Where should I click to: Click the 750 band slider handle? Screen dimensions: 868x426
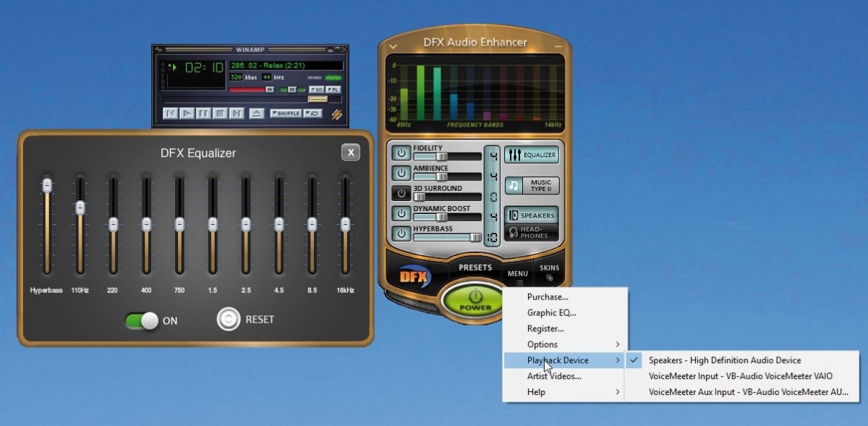click(x=179, y=224)
